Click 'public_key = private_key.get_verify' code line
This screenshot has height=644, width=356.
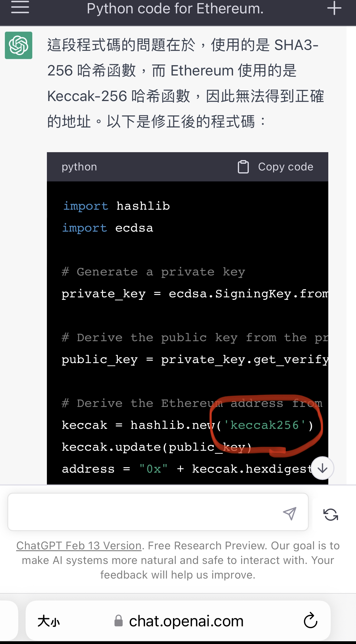(195, 359)
